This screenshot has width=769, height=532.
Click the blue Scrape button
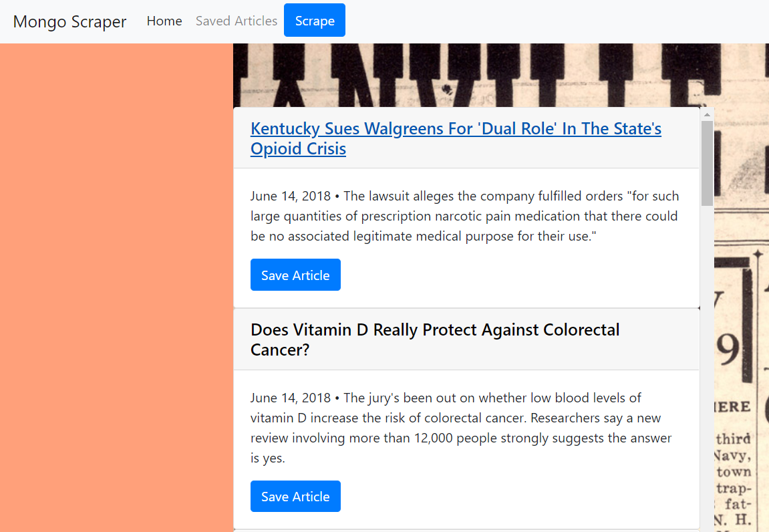coord(315,20)
